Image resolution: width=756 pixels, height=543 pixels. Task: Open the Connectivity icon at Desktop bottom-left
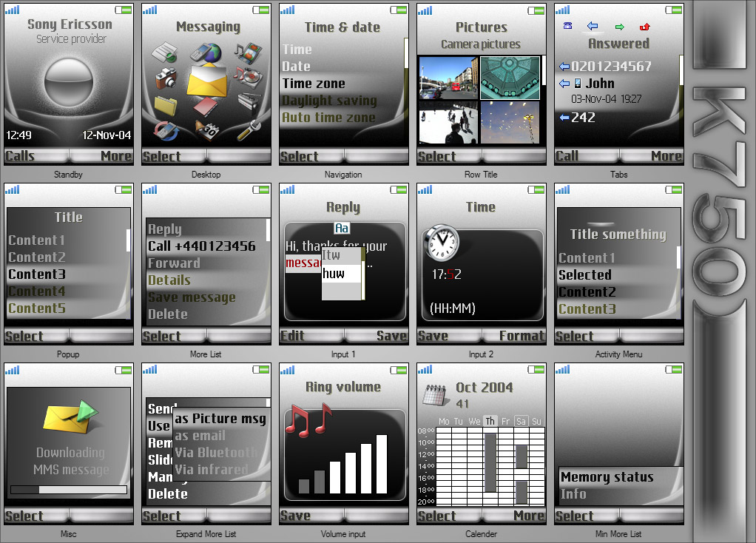166,131
